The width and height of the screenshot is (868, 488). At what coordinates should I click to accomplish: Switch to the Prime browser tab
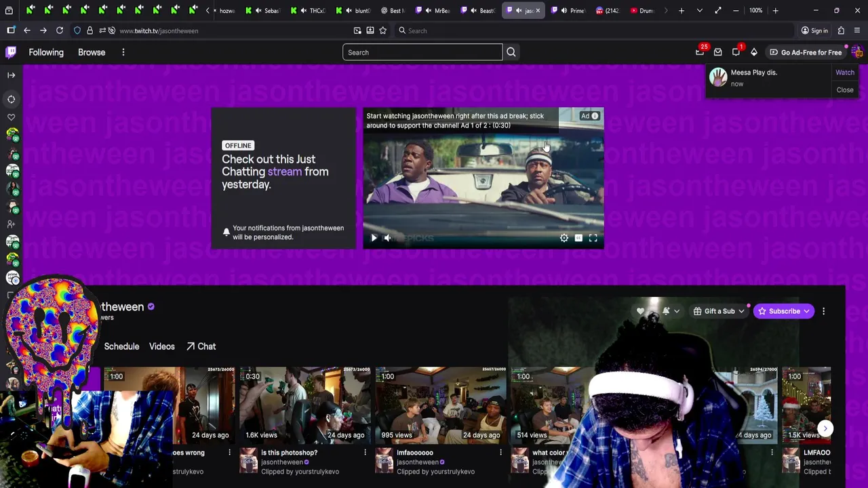[x=568, y=11]
